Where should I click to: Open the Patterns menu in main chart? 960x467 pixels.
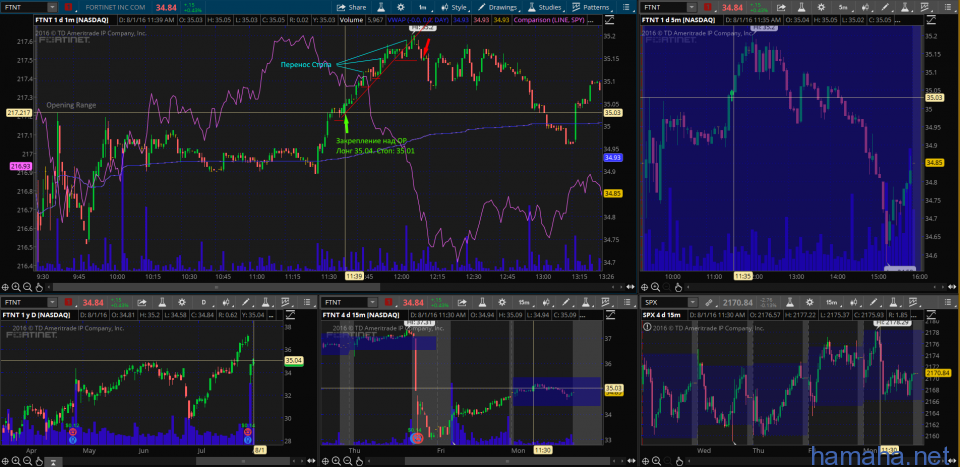coord(593,7)
